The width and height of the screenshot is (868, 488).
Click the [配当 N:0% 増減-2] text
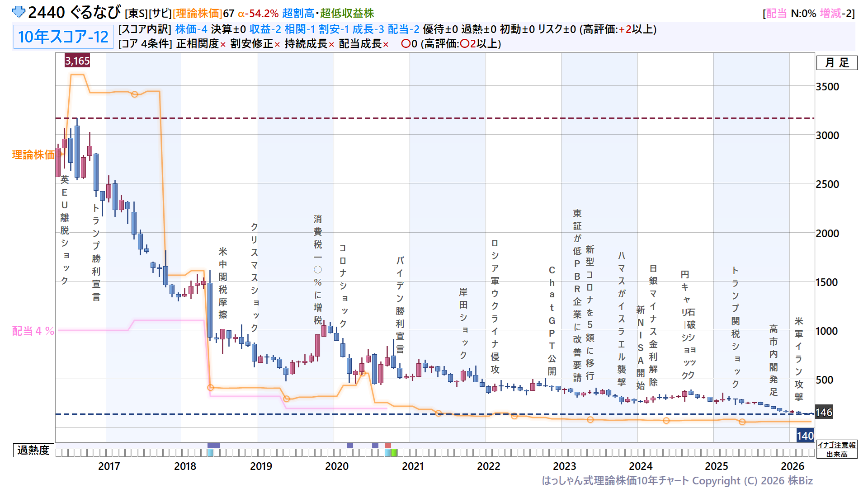(809, 14)
